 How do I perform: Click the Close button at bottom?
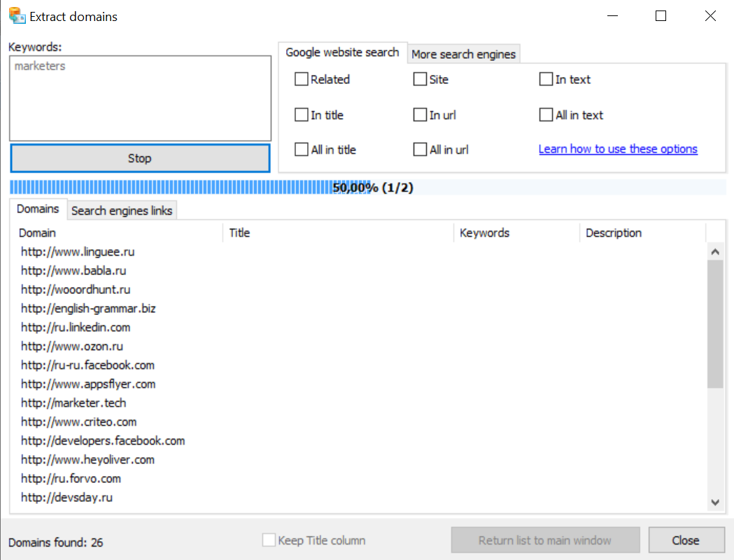(685, 540)
